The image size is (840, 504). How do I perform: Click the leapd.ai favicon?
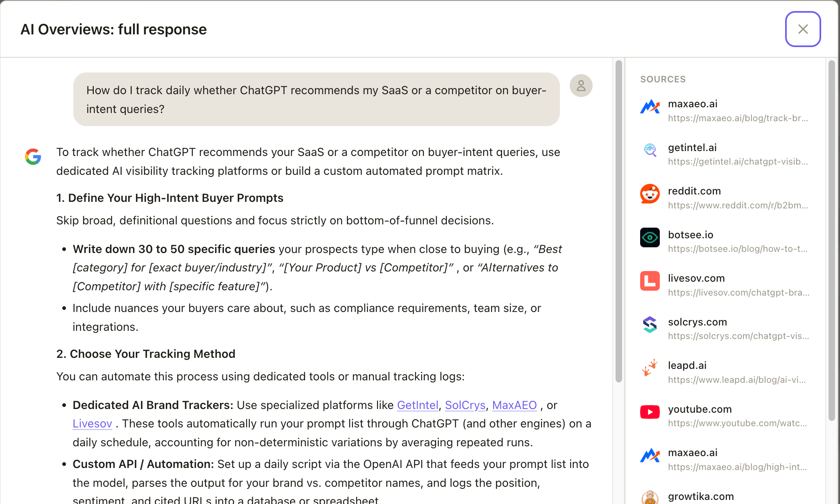coord(650,368)
